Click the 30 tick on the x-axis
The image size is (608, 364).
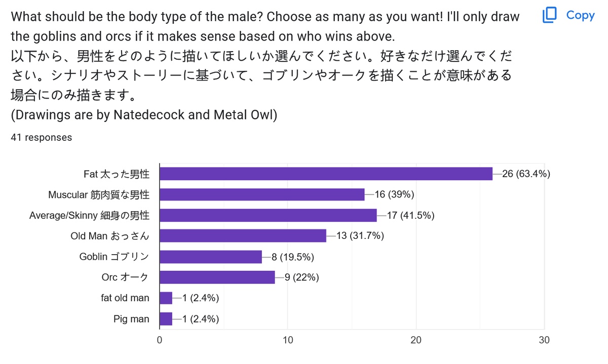pyautogui.click(x=544, y=340)
